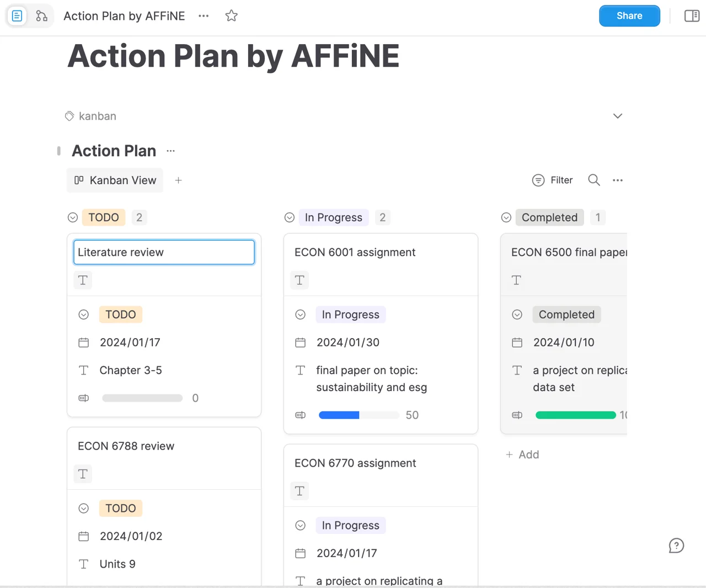Click the ECON 6500 data set description

pos(580,379)
